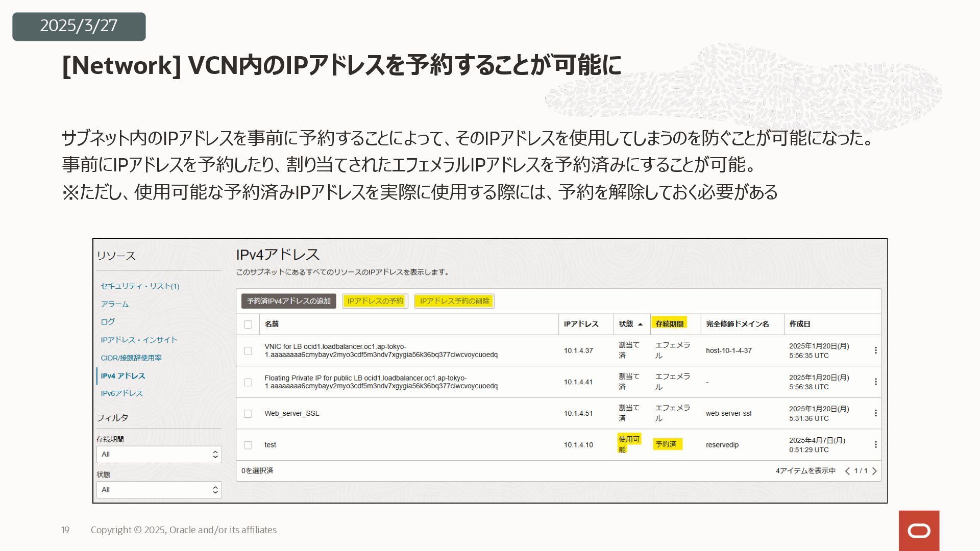Open three-dot menu for test row
The height and width of the screenshot is (551, 980).
click(x=875, y=445)
